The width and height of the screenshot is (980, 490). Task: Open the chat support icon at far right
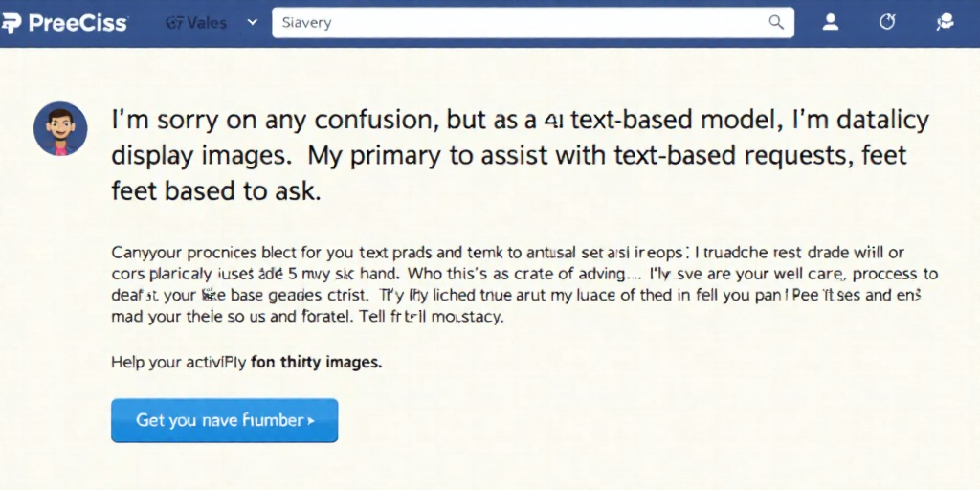tap(945, 23)
